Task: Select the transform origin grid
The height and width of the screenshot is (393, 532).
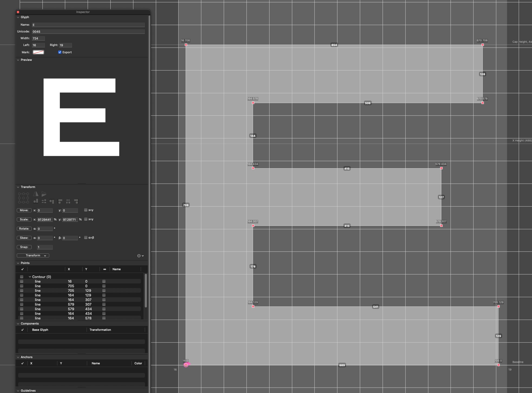Action: tap(24, 198)
